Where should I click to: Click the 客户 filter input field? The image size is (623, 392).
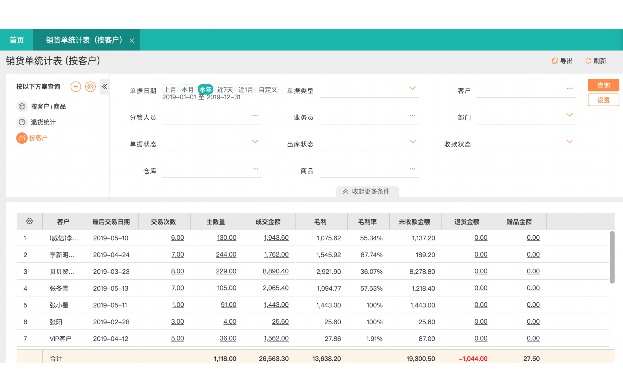coord(526,91)
